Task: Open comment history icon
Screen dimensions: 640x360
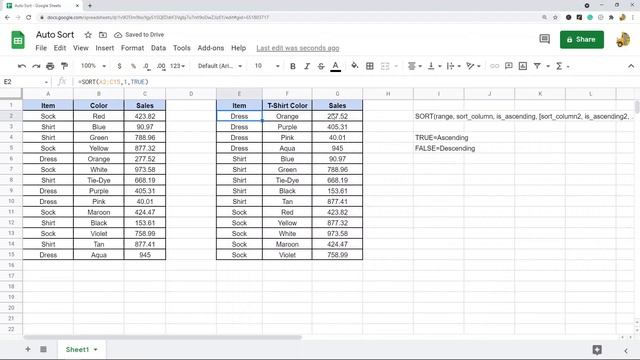Action: (544, 39)
